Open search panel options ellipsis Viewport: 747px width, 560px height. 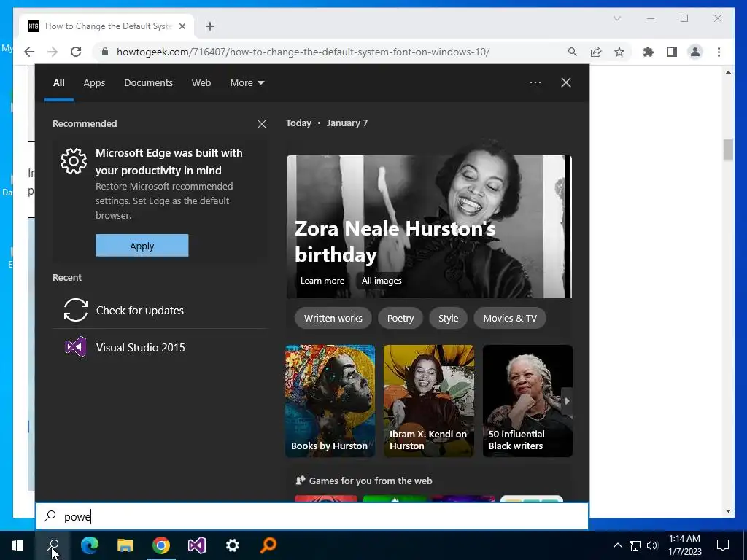(535, 82)
